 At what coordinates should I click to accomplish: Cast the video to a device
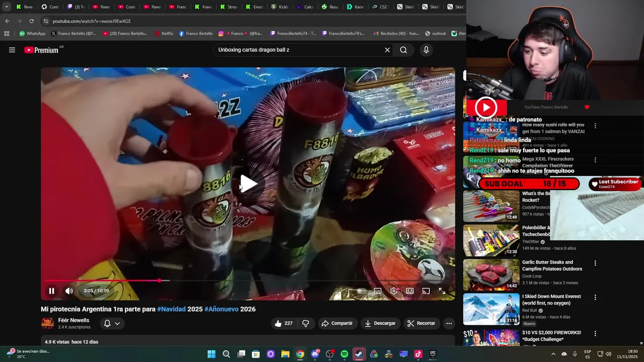[426, 291]
